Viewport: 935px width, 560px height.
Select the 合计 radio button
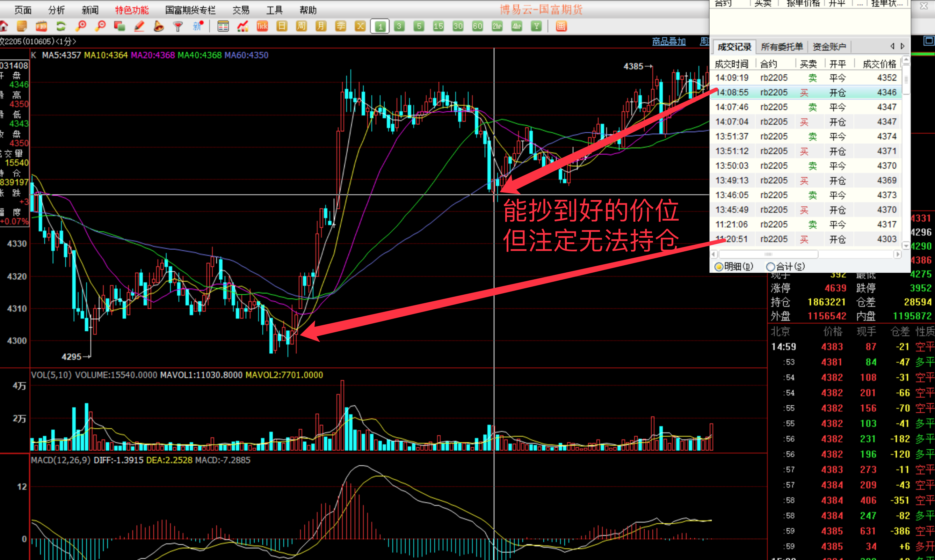click(770, 267)
